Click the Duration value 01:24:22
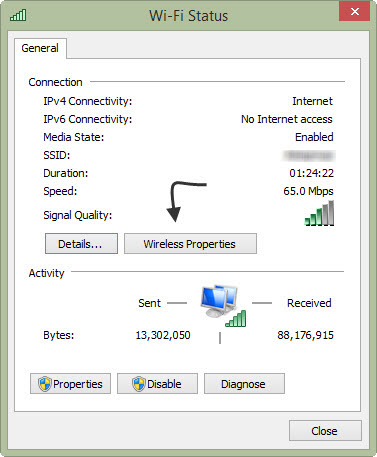Image resolution: width=377 pixels, height=457 pixels. tap(311, 173)
